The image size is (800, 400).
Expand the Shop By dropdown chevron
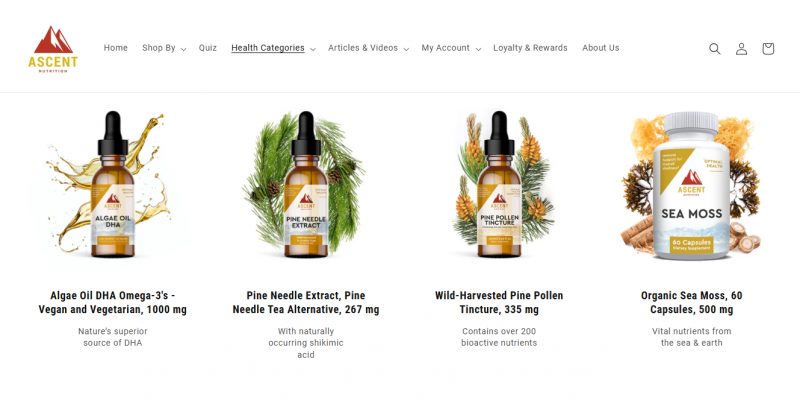(x=183, y=49)
